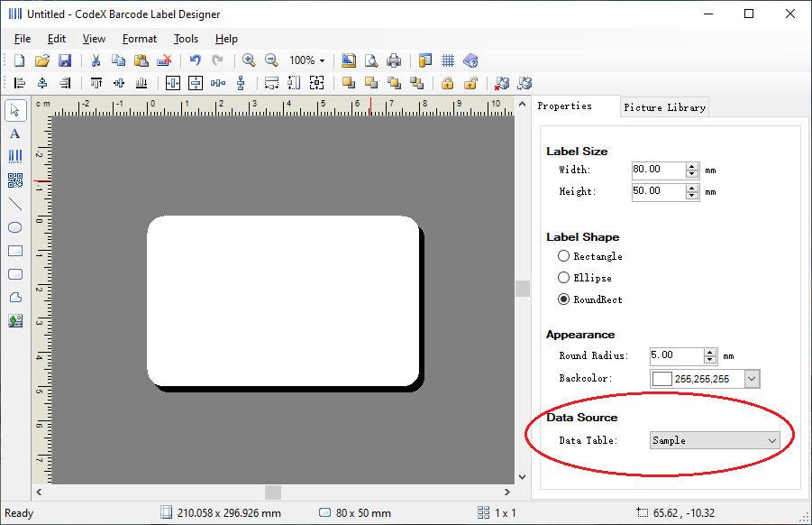Decrease the label Height with the down arrow
This screenshot has width=812, height=525.
[x=692, y=196]
